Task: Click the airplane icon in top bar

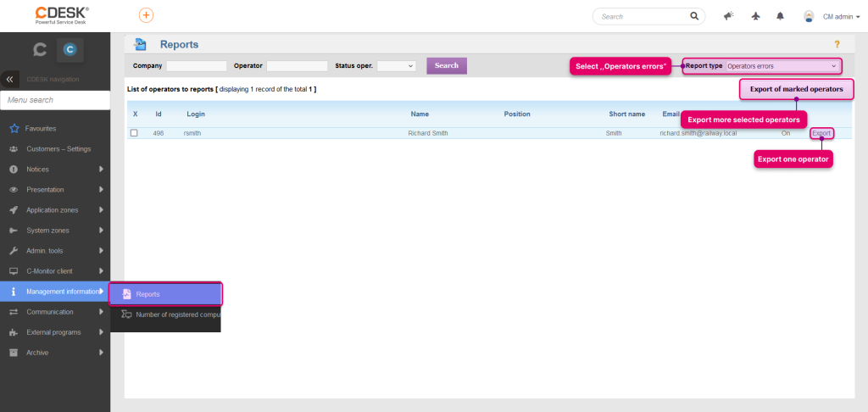Action: [x=755, y=17]
